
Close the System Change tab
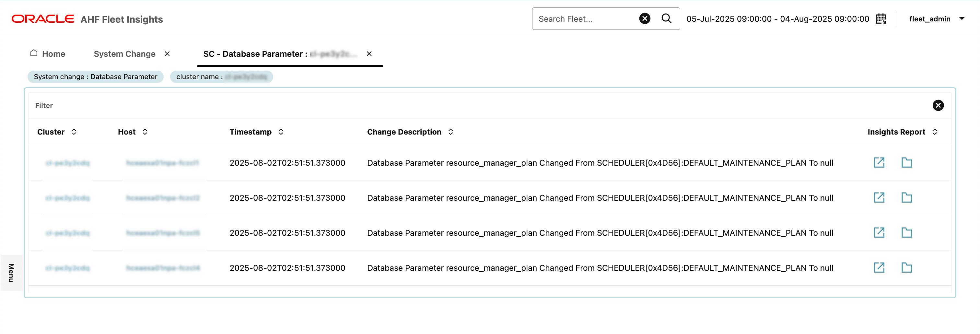point(168,54)
